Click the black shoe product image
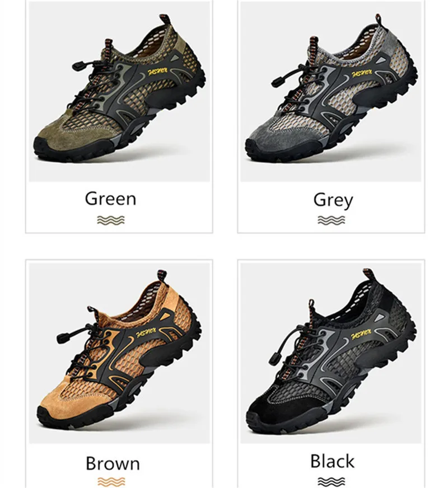This screenshot has width=448, height=488. coord(331,353)
